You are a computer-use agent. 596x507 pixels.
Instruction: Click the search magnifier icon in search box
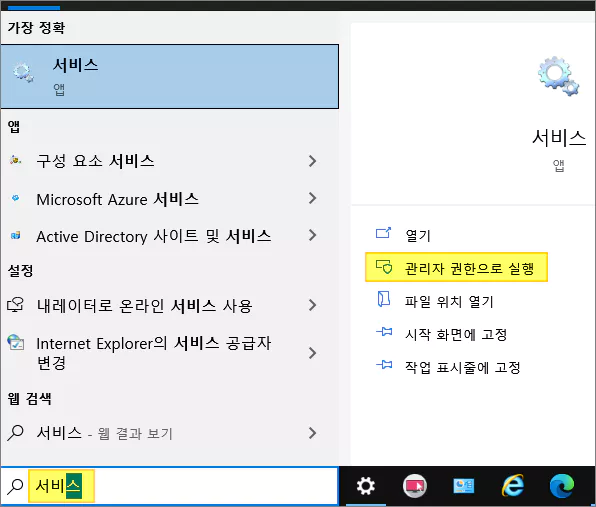tap(16, 486)
